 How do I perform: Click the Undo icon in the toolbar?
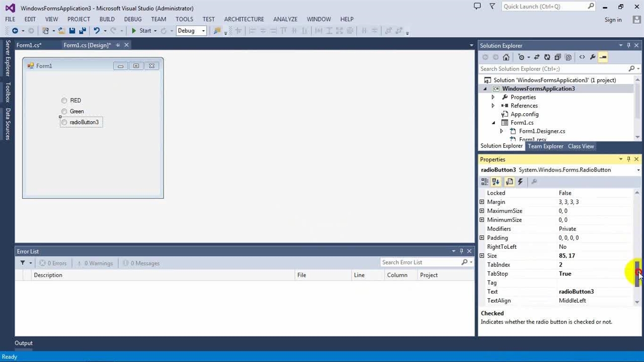[97, 31]
